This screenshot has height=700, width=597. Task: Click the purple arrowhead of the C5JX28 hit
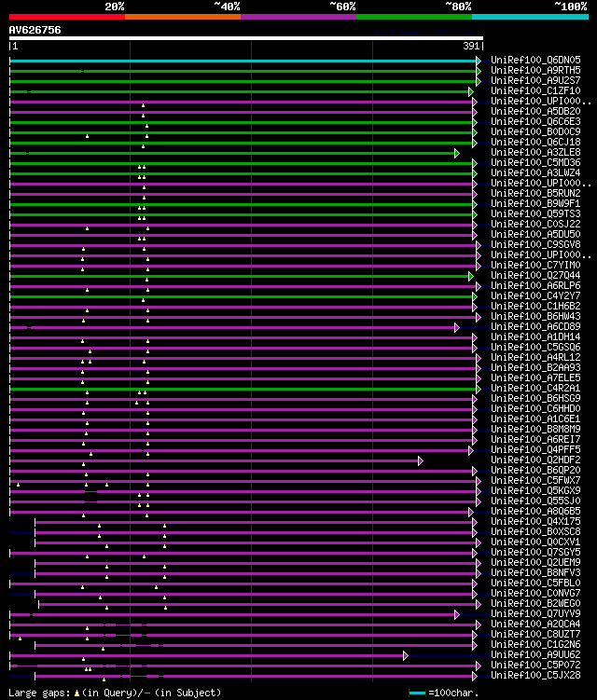pyautogui.click(x=475, y=677)
